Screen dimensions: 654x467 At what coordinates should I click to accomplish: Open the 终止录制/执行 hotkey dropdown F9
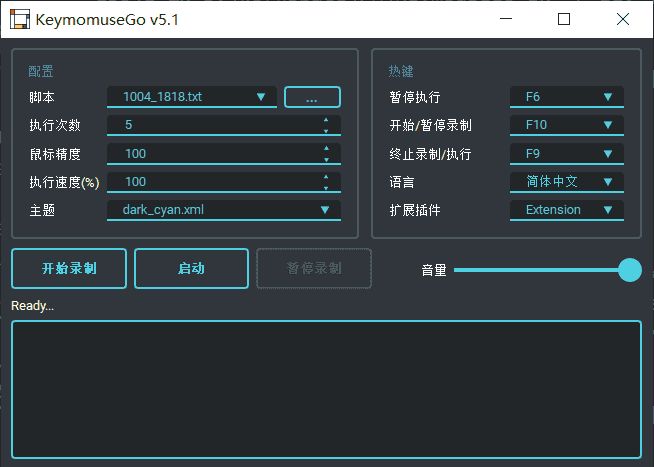(x=567, y=154)
